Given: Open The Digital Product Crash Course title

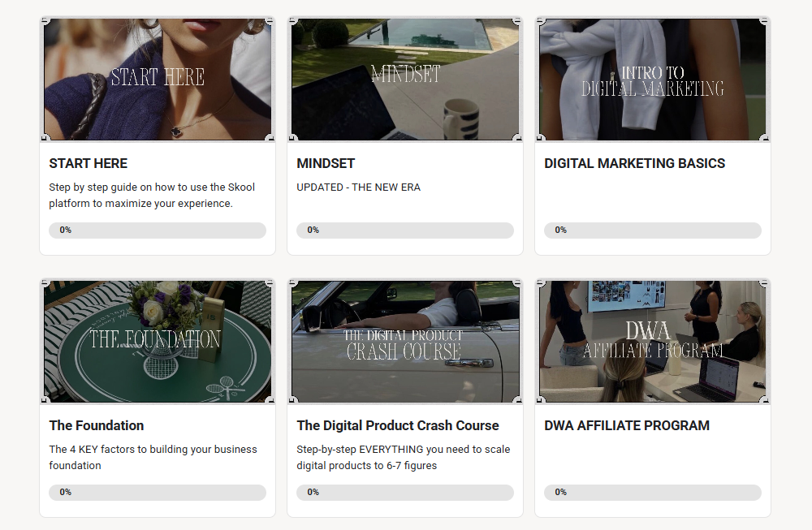Looking at the screenshot, I should tap(398, 425).
